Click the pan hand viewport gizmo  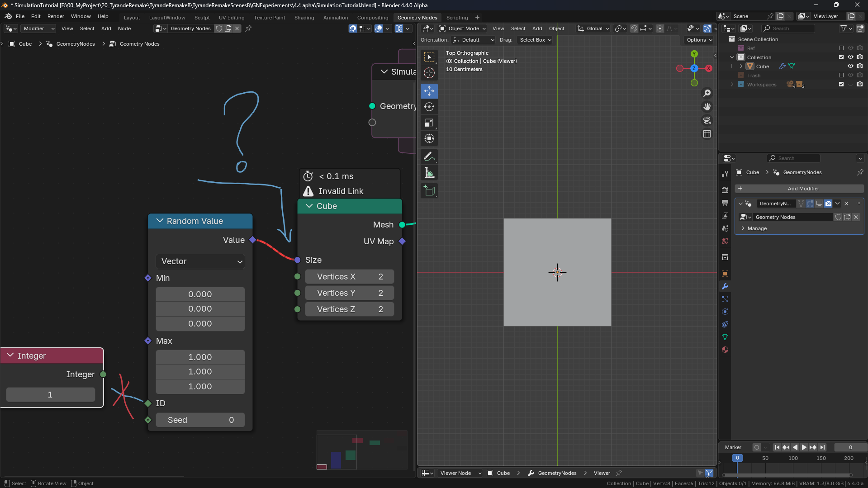[x=707, y=107]
